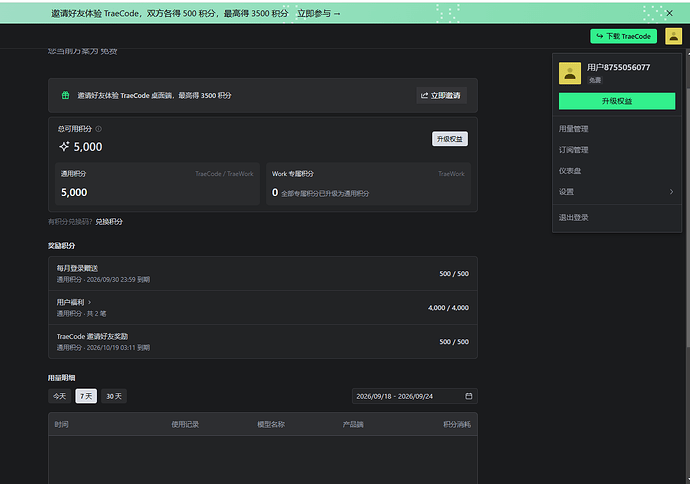Open 用量管理 from account menu
The image size is (690, 484).
(573, 128)
